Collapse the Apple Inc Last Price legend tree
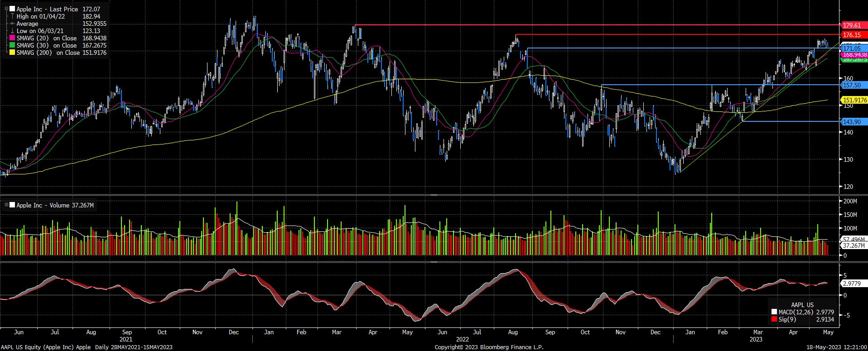The height and width of the screenshot is (351, 868). (x=6, y=9)
